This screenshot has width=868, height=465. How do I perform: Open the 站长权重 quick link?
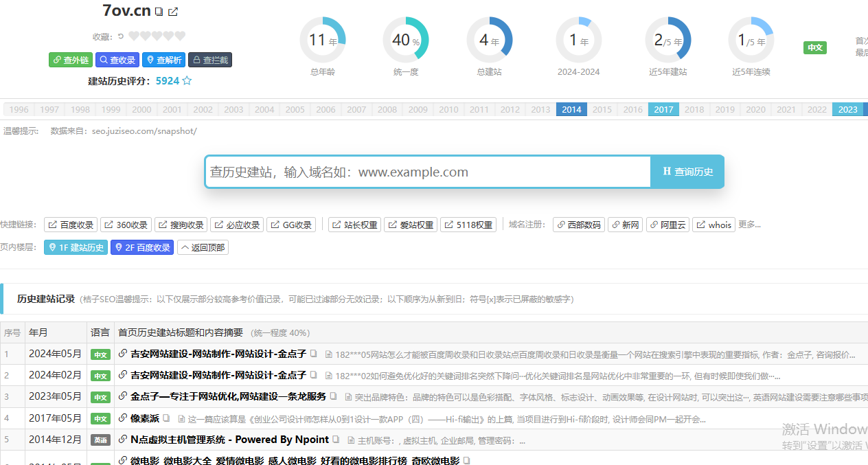coord(354,224)
